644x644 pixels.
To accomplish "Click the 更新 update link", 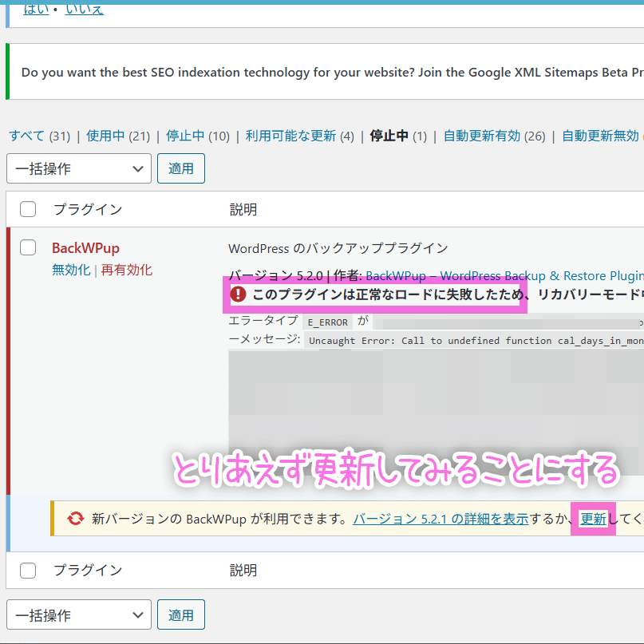I will (x=593, y=519).
